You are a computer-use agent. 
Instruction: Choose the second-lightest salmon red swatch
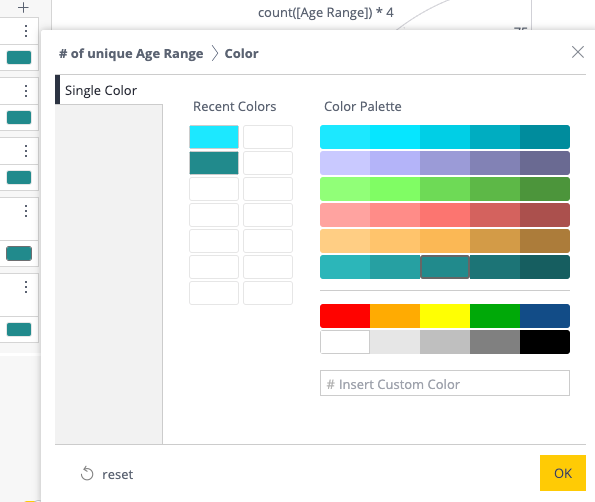pyautogui.click(x=395, y=215)
